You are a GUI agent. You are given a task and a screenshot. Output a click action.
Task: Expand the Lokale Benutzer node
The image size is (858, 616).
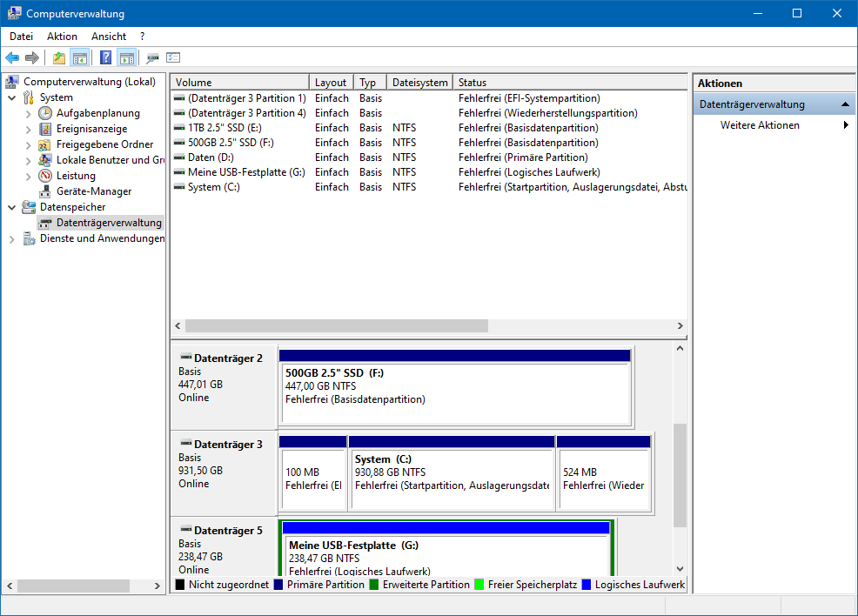point(28,161)
